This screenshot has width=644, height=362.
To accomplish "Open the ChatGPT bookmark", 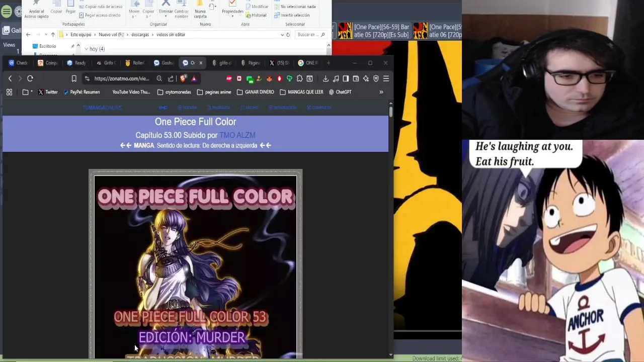I will click(340, 92).
